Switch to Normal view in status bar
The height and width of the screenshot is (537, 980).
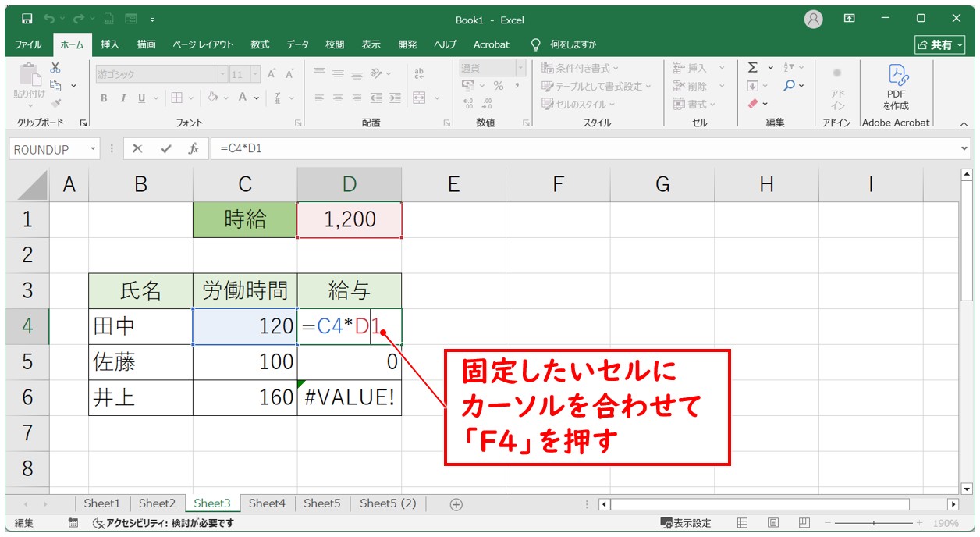point(743,523)
